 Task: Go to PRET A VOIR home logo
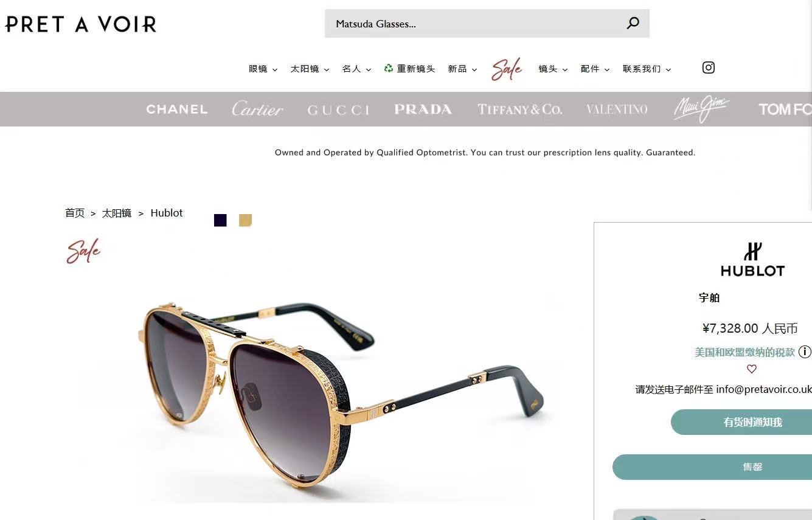pos(81,24)
